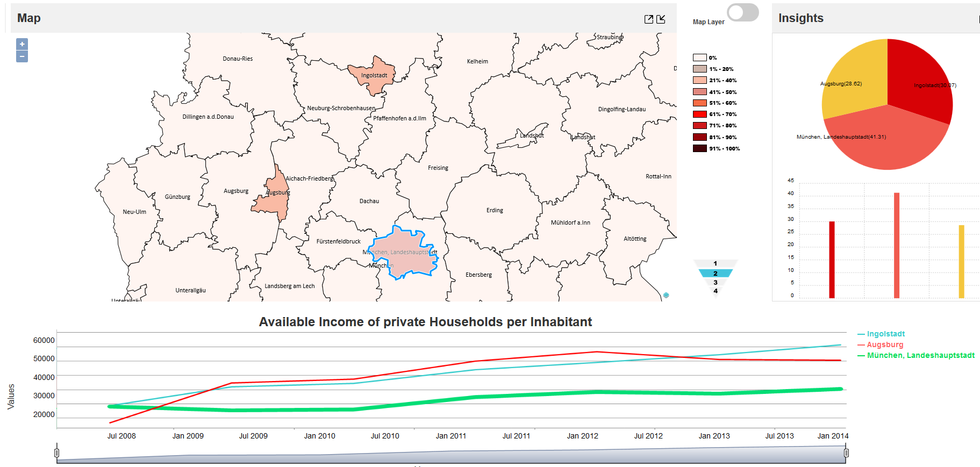
Task: Toggle Ingolstadt series in chart legend
Action: click(x=881, y=334)
